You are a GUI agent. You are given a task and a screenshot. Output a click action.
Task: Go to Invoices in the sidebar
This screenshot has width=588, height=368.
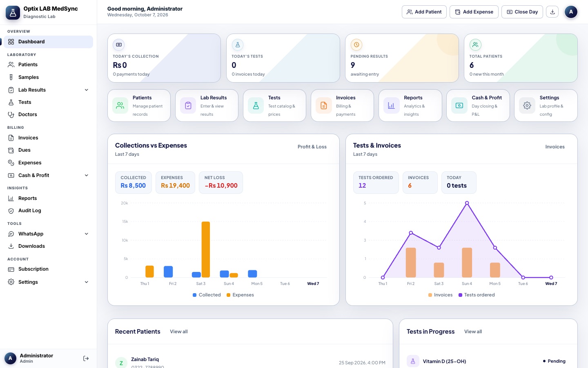pos(48,138)
